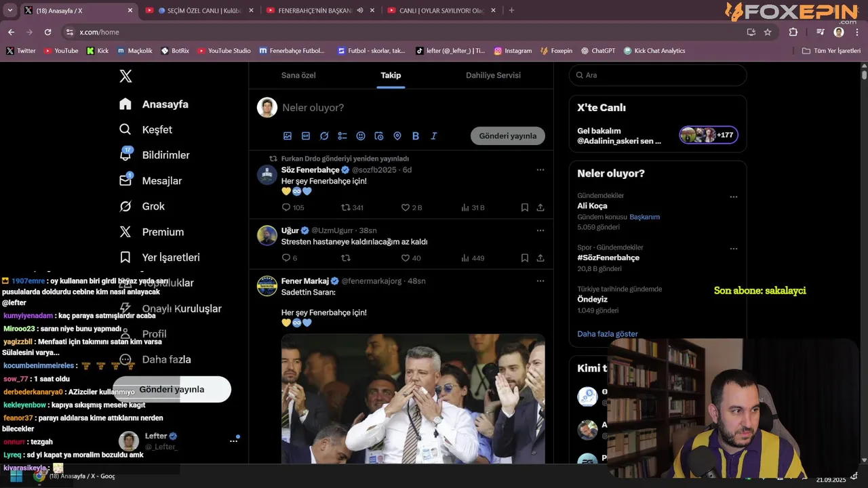Open Yer İşaretleri bookmarks
The image size is (868, 488).
point(159,258)
